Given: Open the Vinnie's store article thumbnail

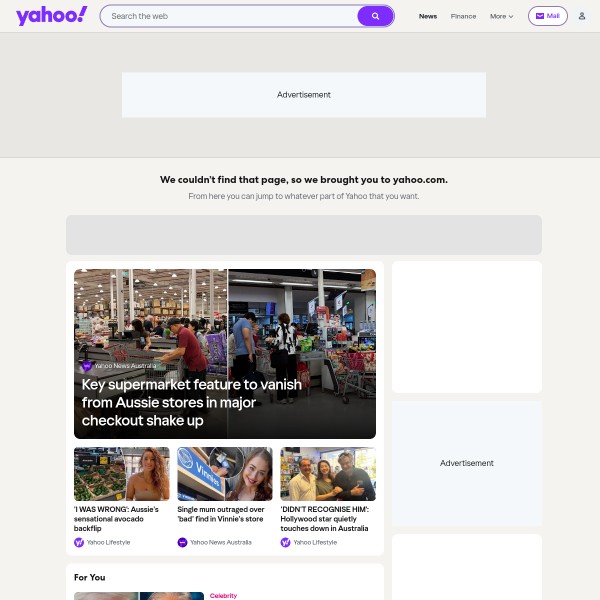Looking at the screenshot, I should coord(225,474).
